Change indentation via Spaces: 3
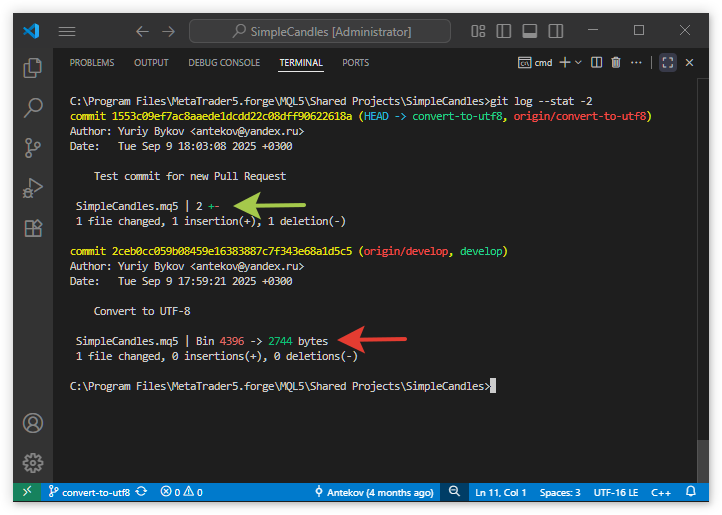 click(560, 492)
